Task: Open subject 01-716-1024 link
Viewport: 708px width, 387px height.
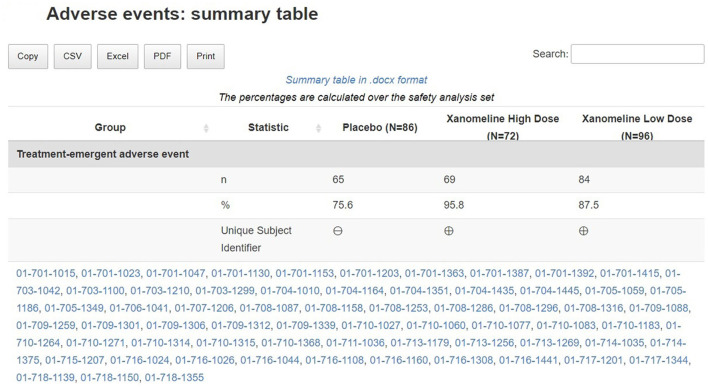Action: coord(140,360)
